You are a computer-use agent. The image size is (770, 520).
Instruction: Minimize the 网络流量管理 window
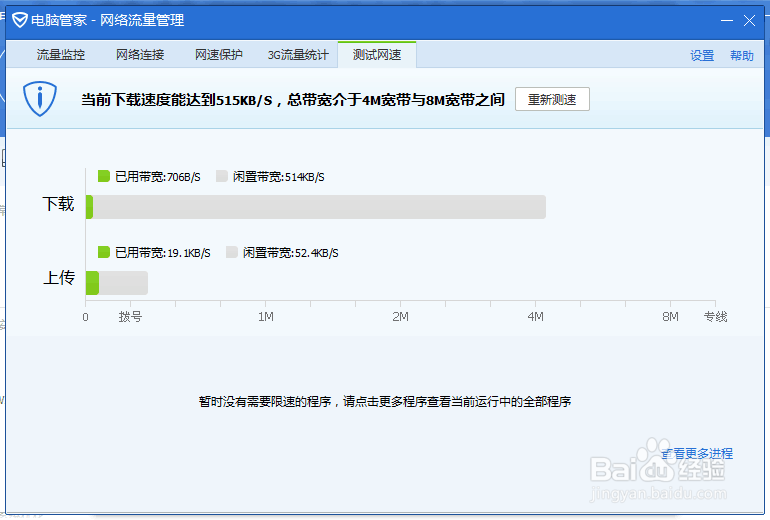(727, 21)
